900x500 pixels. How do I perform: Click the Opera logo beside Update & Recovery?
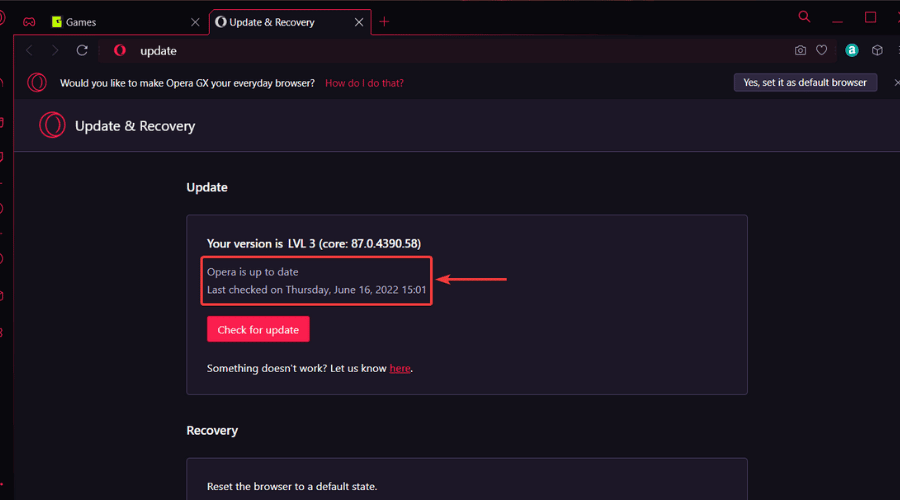point(52,125)
